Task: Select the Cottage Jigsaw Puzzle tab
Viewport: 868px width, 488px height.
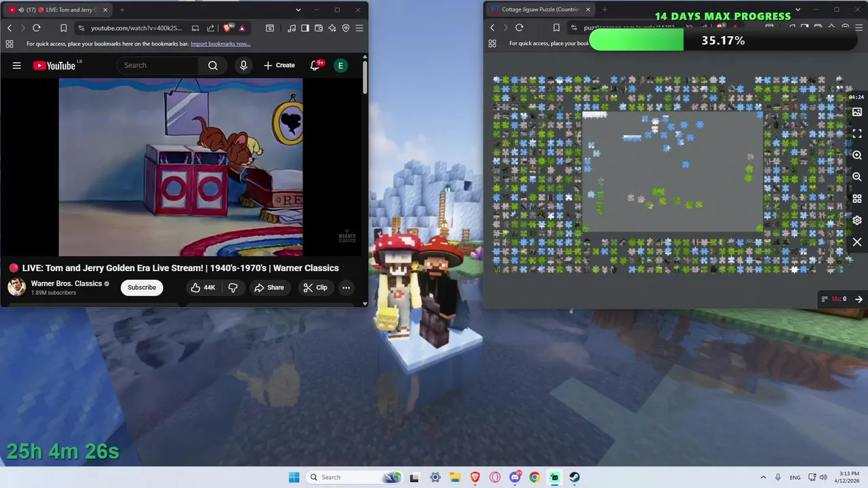Action: click(x=540, y=9)
